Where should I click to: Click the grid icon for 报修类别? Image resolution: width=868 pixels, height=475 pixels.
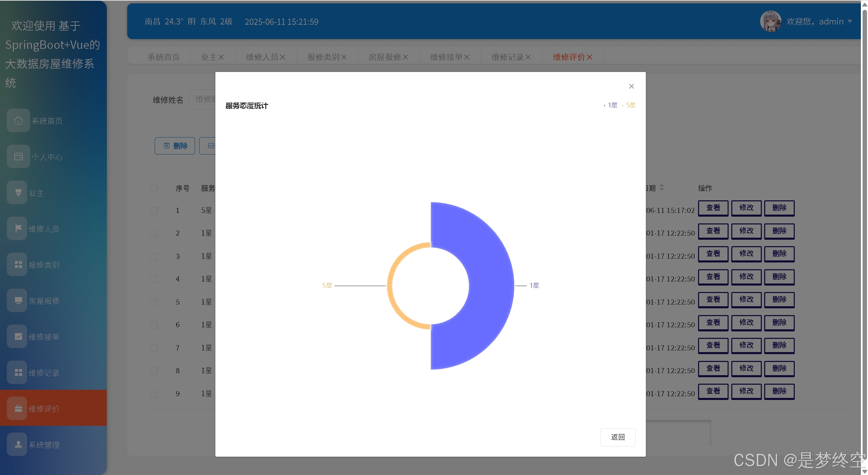[x=18, y=264]
